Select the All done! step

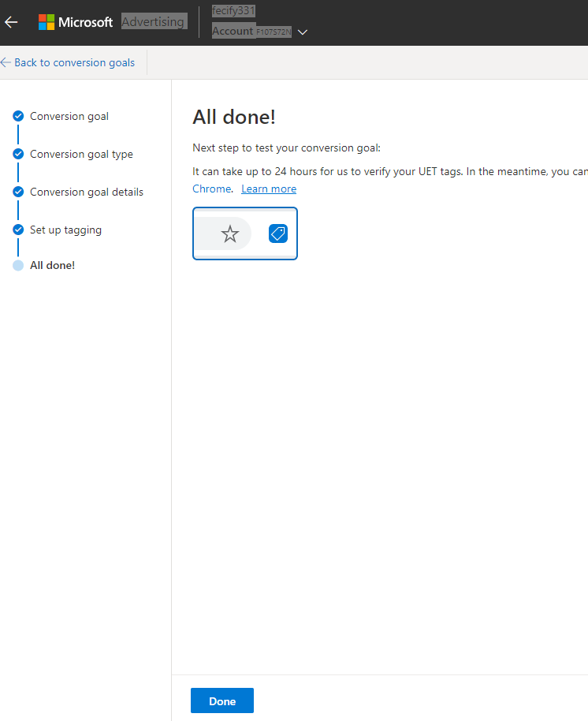click(x=52, y=265)
